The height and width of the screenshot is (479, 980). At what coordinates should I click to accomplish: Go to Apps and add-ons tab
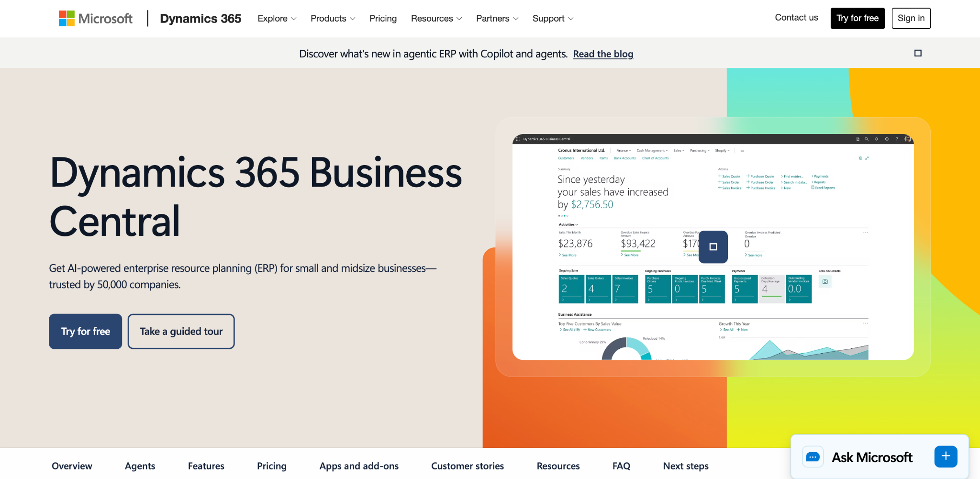tap(359, 466)
